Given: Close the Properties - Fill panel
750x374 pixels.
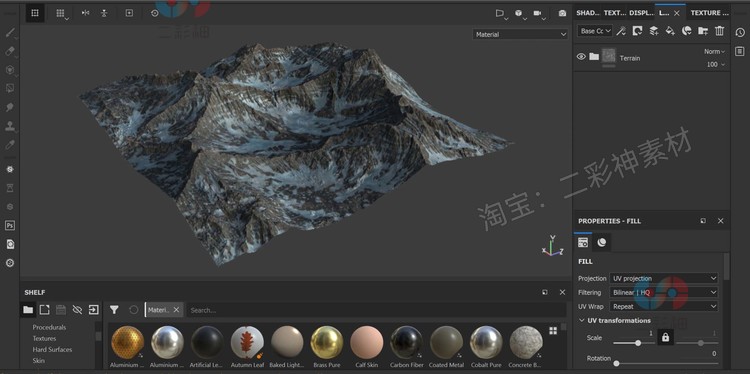Looking at the screenshot, I should [x=720, y=221].
